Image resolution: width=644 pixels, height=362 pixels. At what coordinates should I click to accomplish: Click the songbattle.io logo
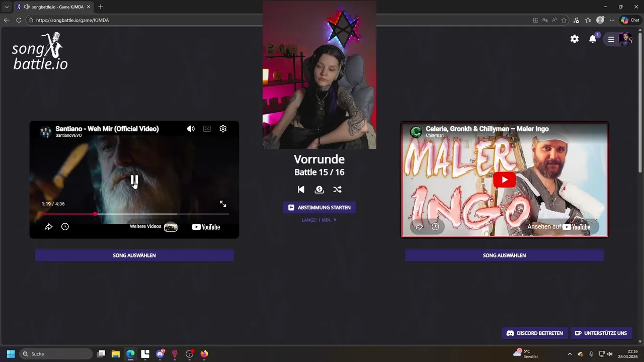click(40, 51)
